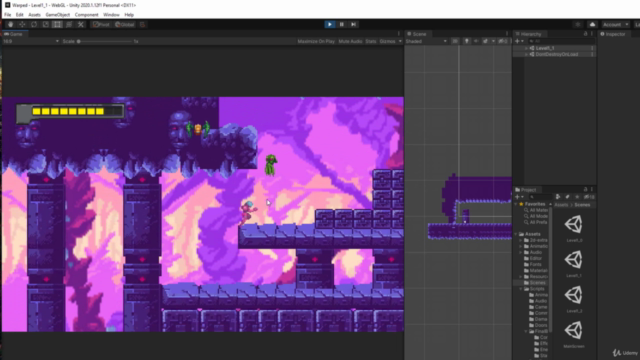
Task: Open DontDestroyOnLoad row options in Hierarchy
Action: pyautogui.click(x=592, y=54)
